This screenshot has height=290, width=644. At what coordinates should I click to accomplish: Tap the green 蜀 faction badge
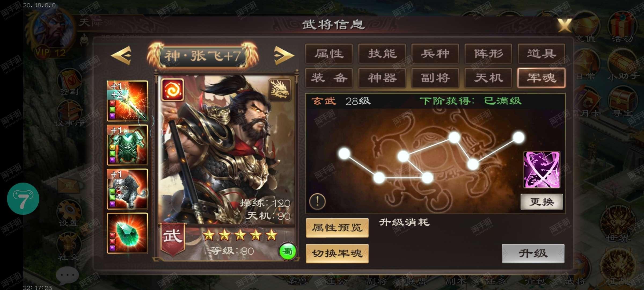coord(287,252)
